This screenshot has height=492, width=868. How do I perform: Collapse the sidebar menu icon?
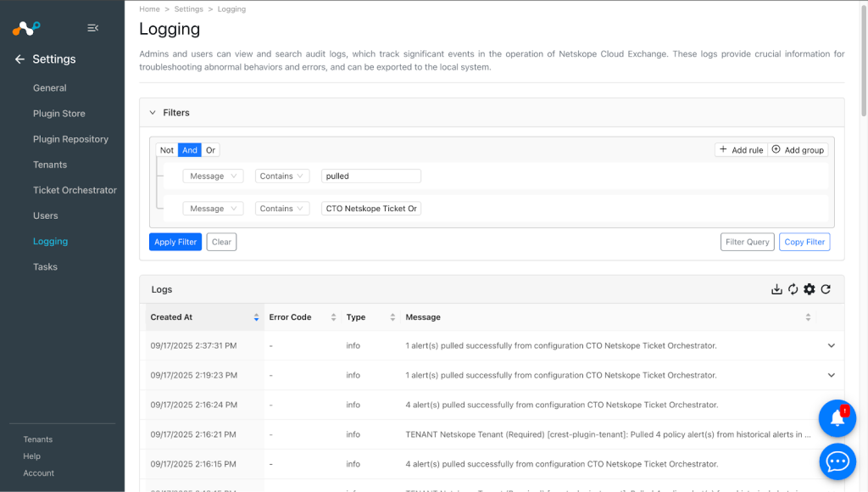92,28
